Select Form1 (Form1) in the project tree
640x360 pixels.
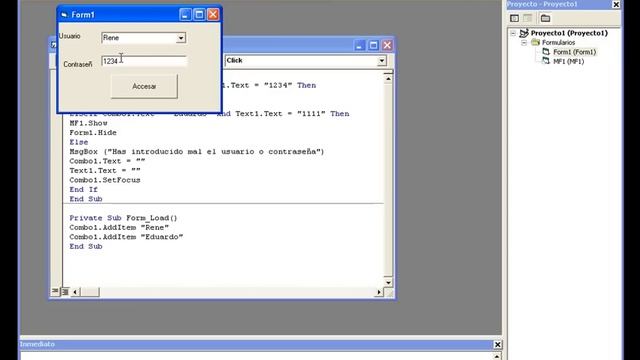pyautogui.click(x=574, y=52)
